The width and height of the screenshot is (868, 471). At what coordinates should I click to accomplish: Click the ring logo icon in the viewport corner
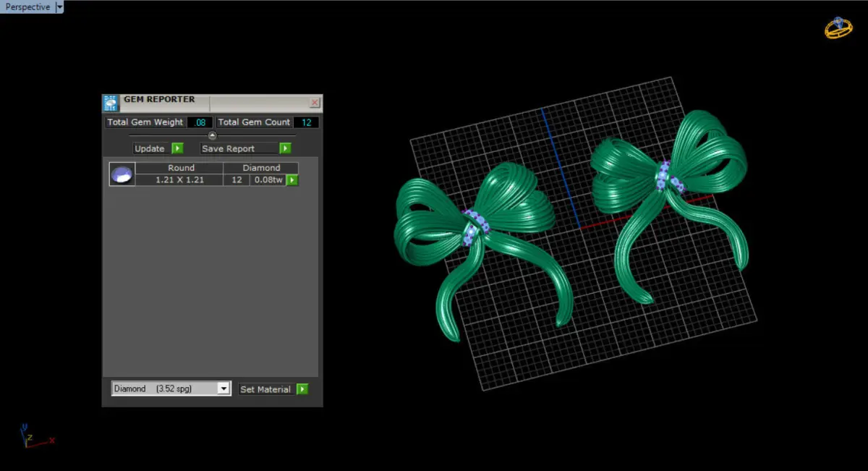[838, 27]
